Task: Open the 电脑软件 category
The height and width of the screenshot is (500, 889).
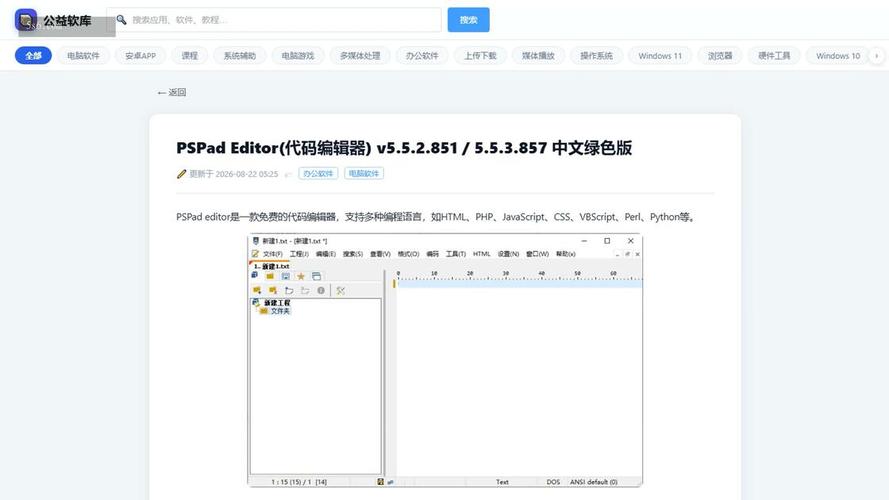Action: coord(83,56)
